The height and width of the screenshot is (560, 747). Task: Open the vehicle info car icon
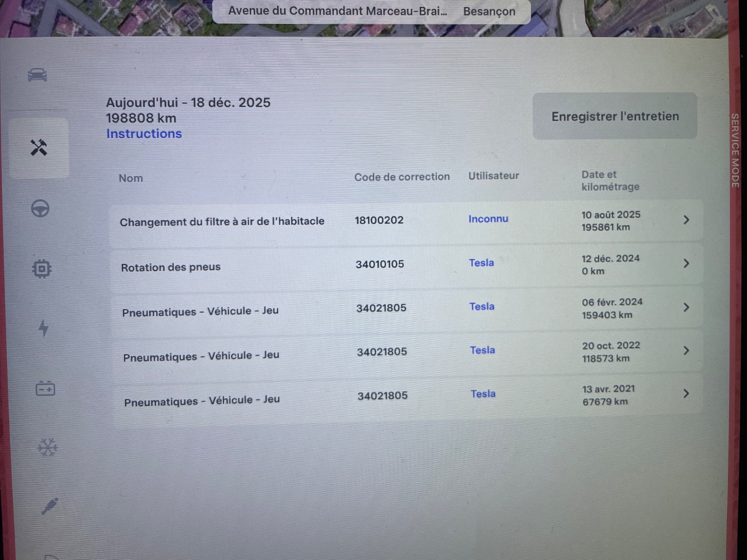pyautogui.click(x=37, y=75)
